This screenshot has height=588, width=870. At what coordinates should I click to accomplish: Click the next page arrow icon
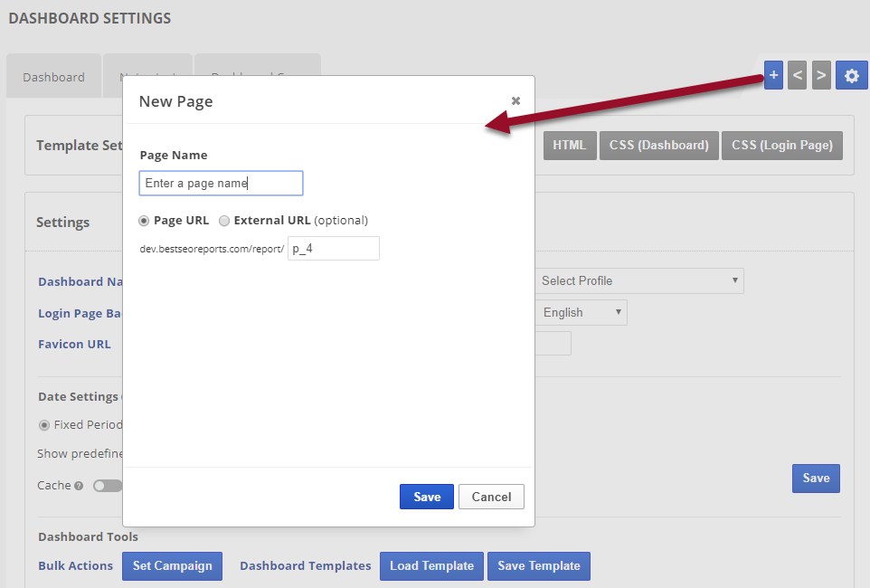[821, 76]
